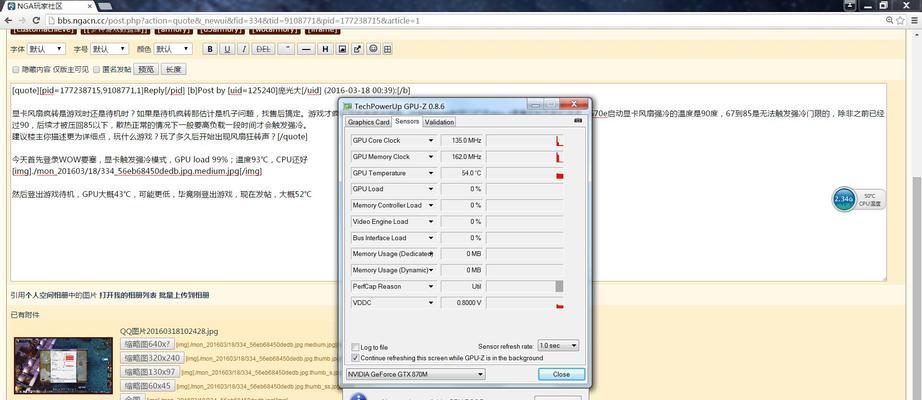This screenshot has width=922, height=400.
Task: Insert an image with the picture icon
Action: (342, 49)
